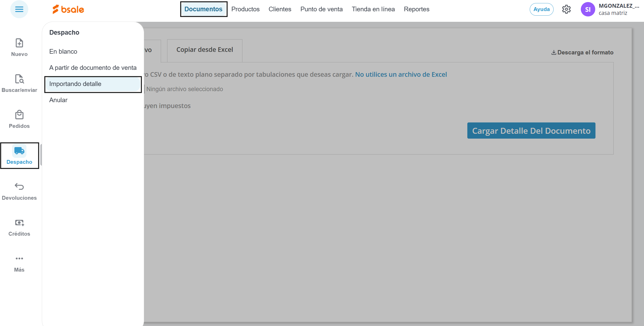This screenshot has width=644, height=326.
Task: Click the hamburger menu icon
Action: tap(19, 9)
